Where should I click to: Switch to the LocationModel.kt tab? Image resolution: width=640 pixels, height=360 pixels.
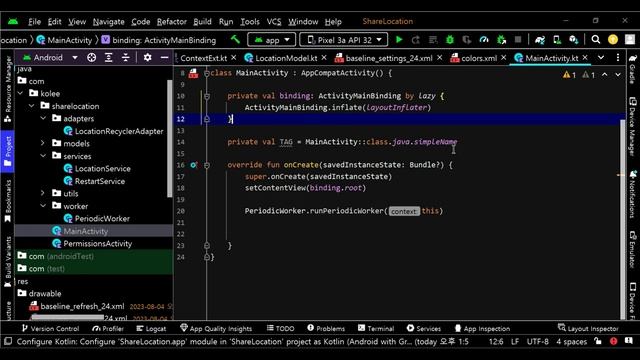pos(286,58)
